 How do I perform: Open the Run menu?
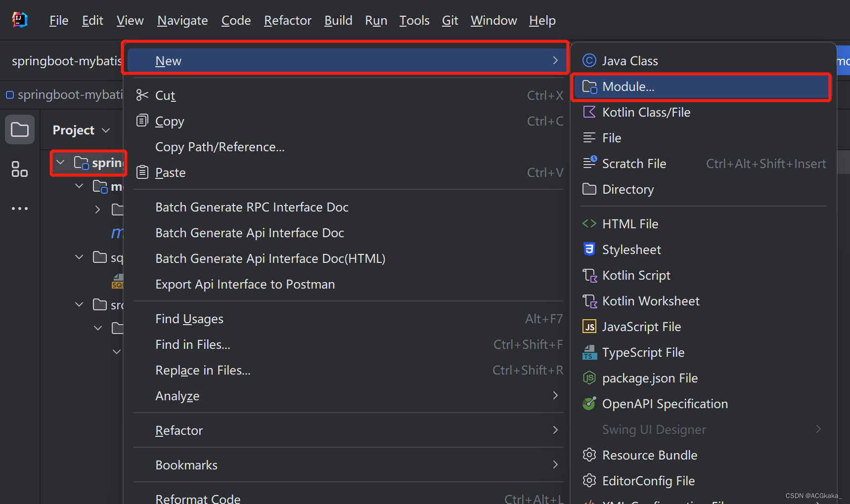coord(376,20)
